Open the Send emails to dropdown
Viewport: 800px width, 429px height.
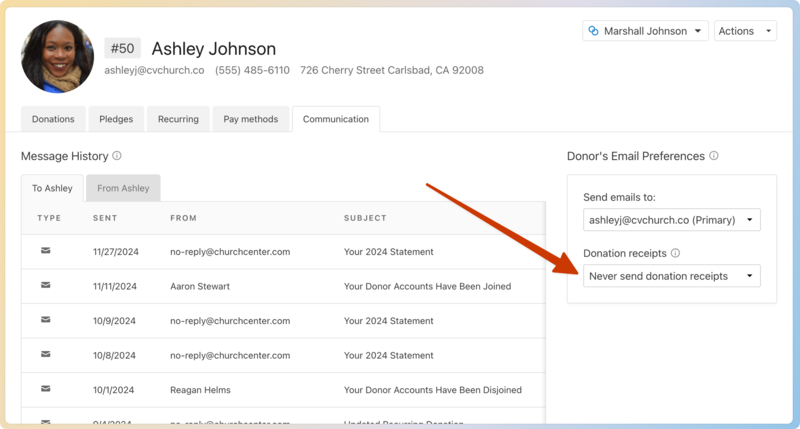(671, 220)
